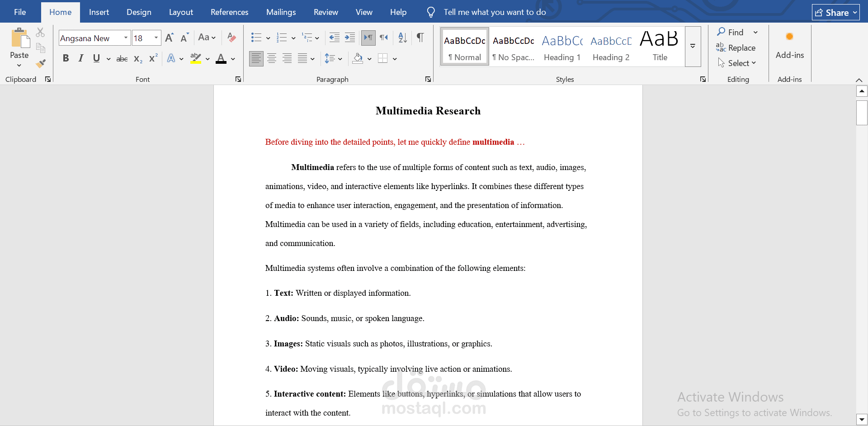Decrease paragraph indent
Viewport: 868px width, 426px height.
click(x=335, y=38)
